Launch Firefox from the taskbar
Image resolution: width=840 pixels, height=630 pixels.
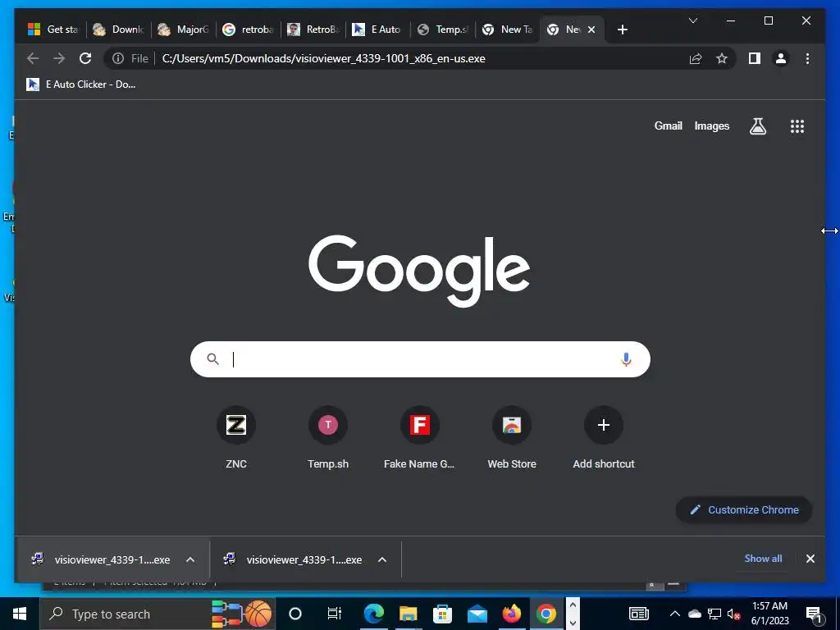click(x=511, y=614)
